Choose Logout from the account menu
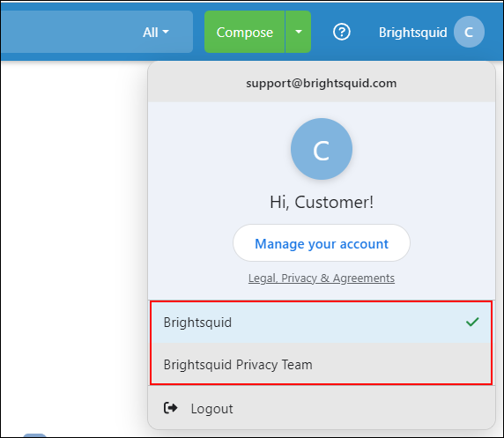 point(322,408)
